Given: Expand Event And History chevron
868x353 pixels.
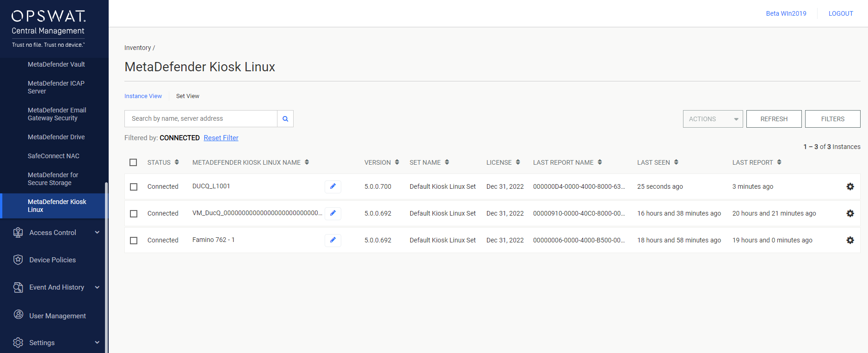Looking at the screenshot, I should (x=97, y=287).
